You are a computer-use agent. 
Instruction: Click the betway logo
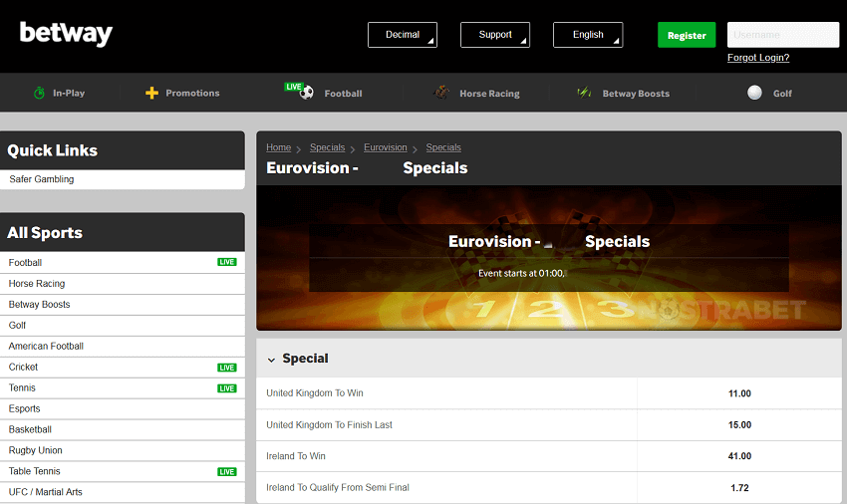click(66, 34)
